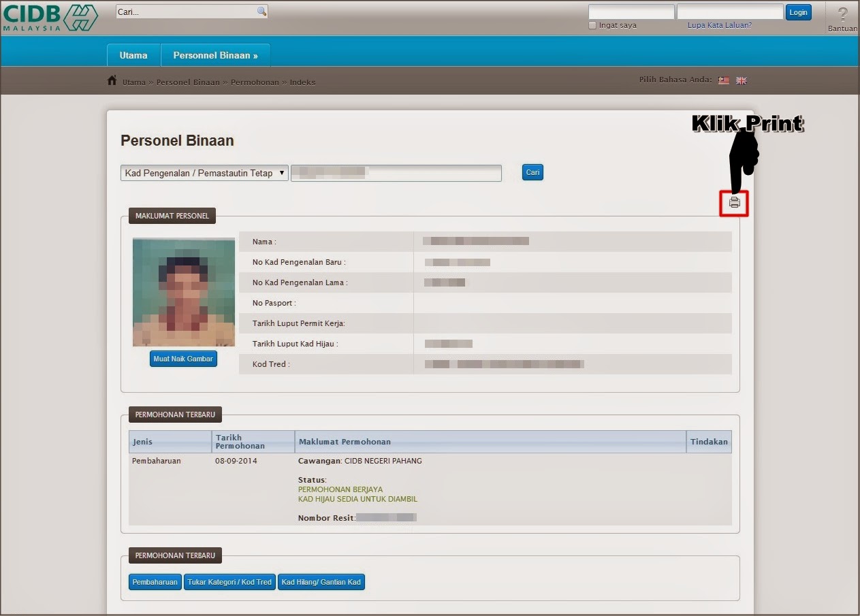This screenshot has height=616, width=860.
Task: Click the MAKLUMAT PERSONEL section header
Action: point(172,216)
